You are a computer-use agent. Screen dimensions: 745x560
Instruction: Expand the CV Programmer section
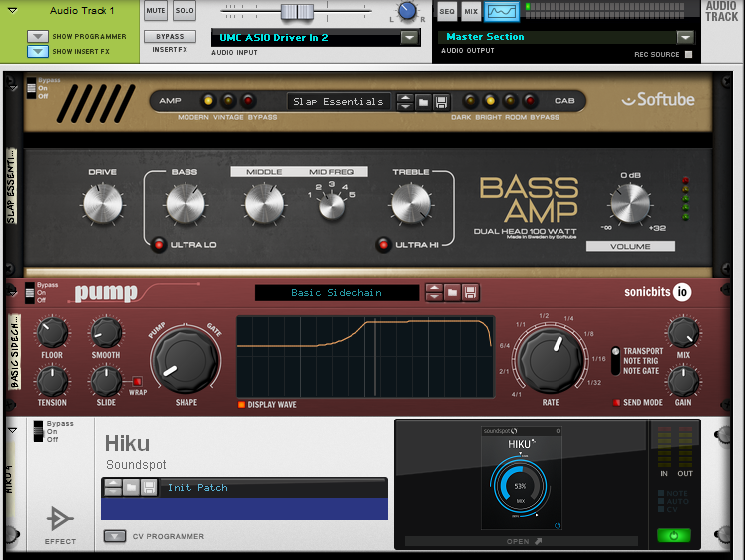coord(115,536)
